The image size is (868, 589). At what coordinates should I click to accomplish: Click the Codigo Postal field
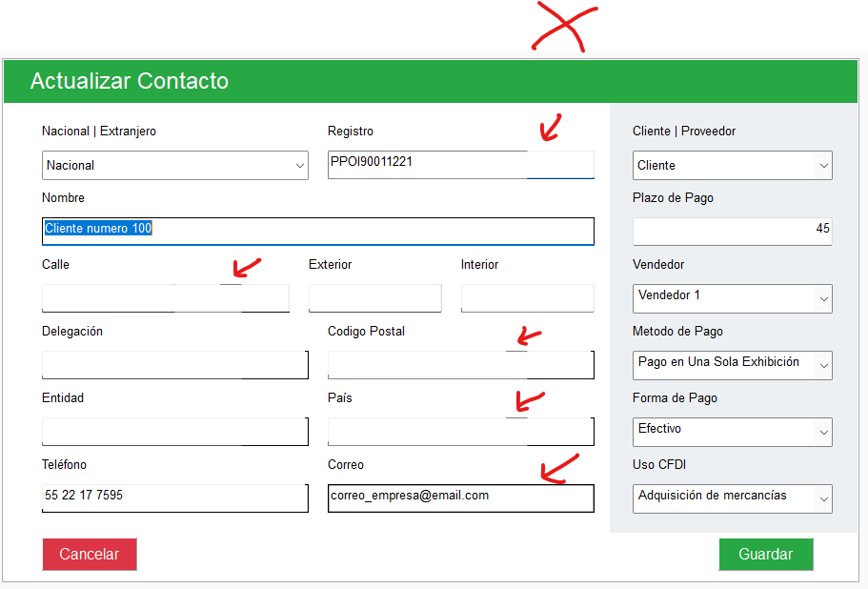point(460,365)
